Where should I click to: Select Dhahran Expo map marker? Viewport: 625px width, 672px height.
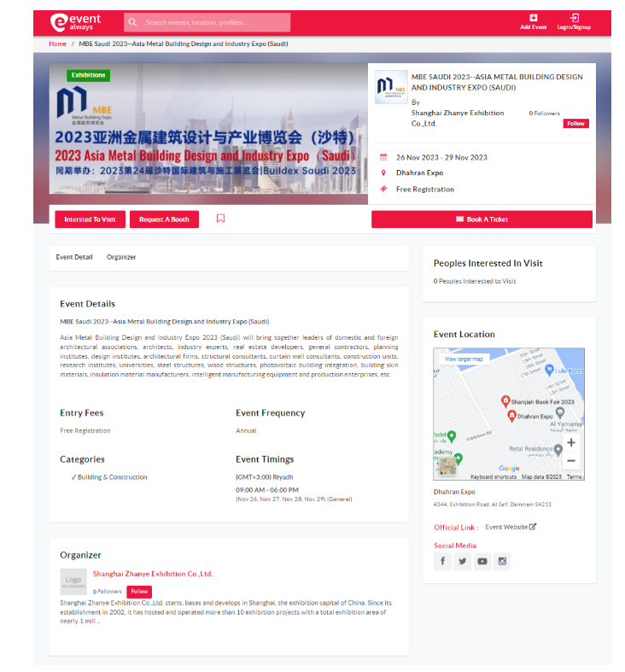click(x=511, y=415)
